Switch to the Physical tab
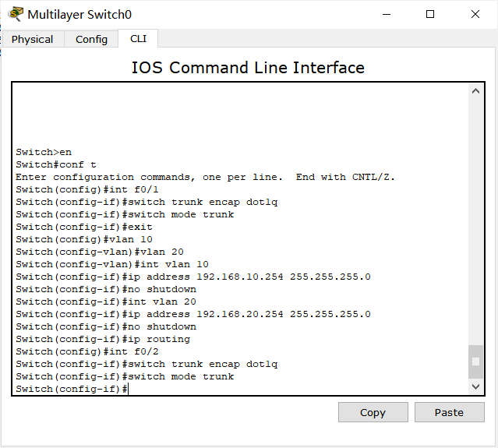 click(x=33, y=39)
